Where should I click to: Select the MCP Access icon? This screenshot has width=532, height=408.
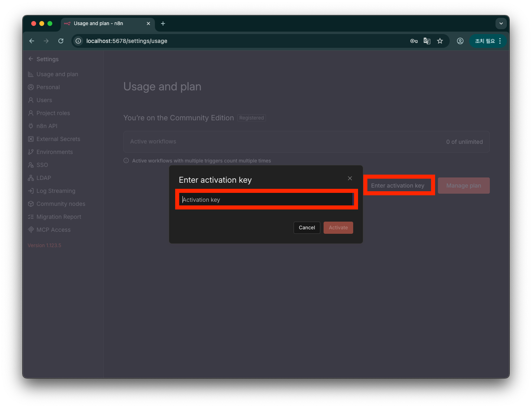(x=31, y=230)
